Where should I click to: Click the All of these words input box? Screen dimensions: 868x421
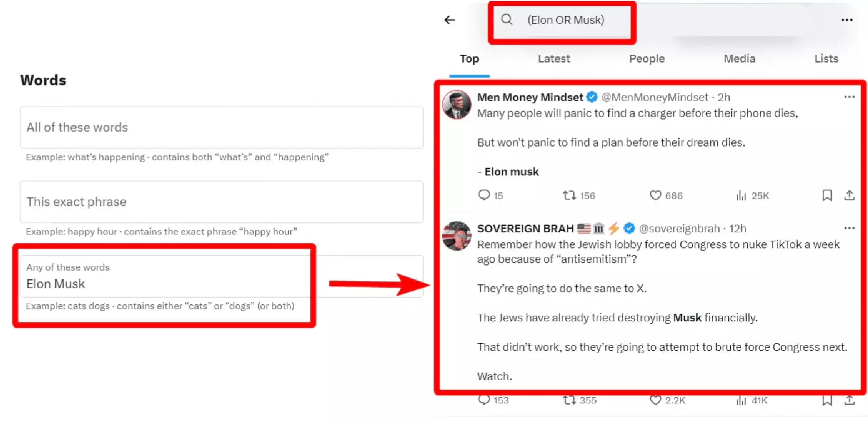point(221,127)
